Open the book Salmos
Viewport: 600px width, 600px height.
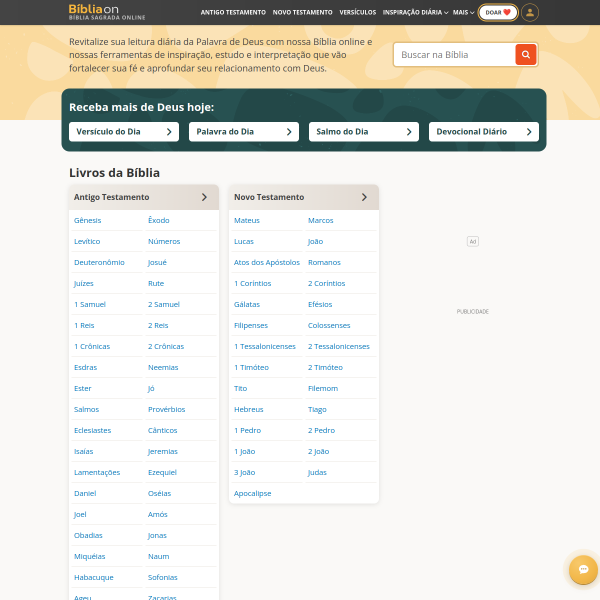(86, 410)
